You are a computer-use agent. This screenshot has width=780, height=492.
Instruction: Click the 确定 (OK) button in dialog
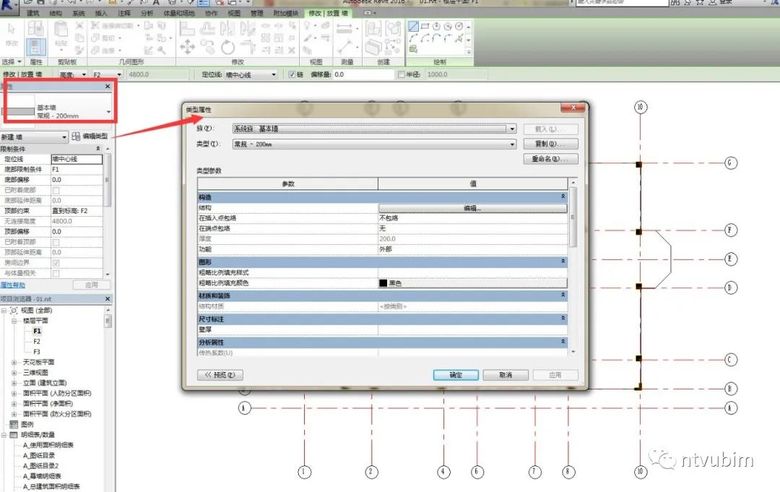point(455,374)
